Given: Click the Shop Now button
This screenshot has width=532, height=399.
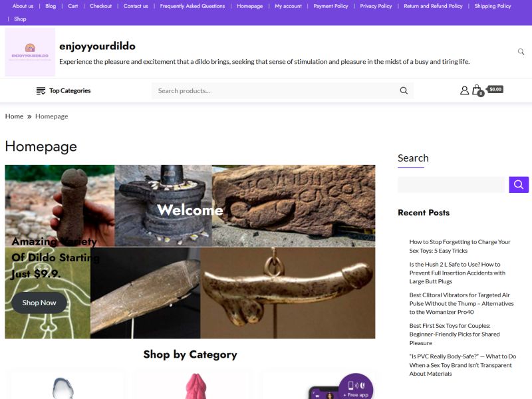Looking at the screenshot, I should [39, 303].
